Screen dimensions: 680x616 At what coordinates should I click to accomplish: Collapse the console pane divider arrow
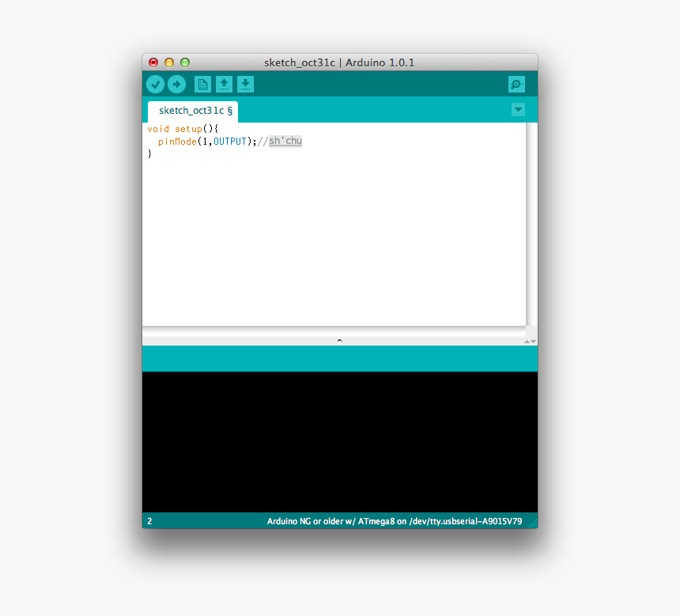[x=339, y=340]
